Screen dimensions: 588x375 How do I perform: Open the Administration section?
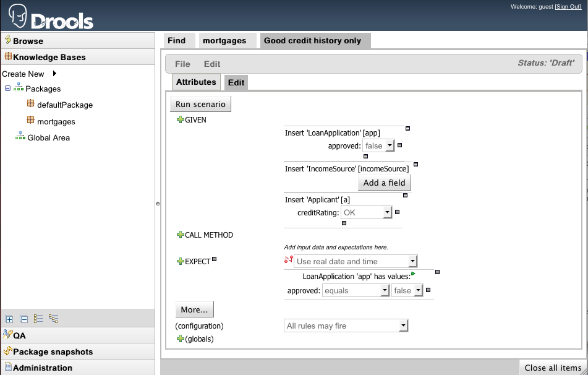point(78,368)
